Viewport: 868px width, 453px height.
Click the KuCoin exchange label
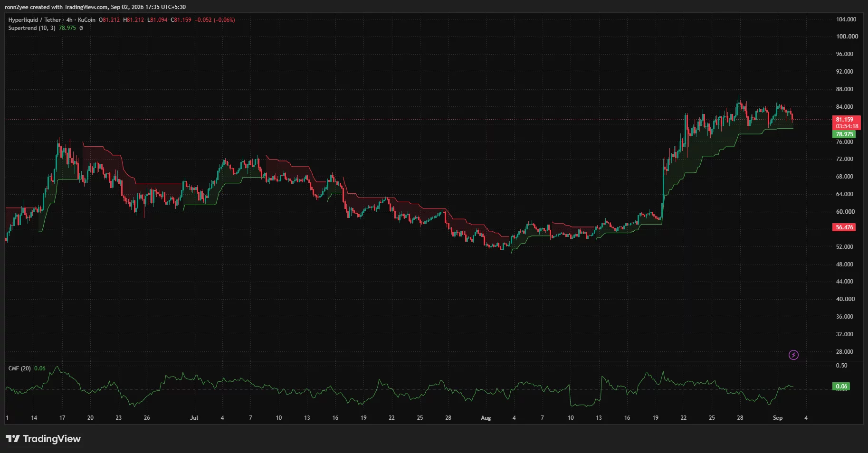pos(86,20)
